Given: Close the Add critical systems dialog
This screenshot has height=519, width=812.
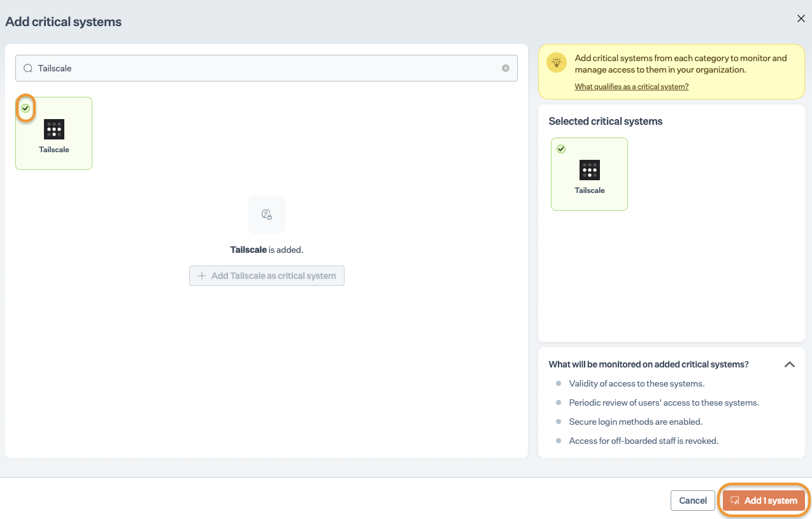Looking at the screenshot, I should coord(801,18).
